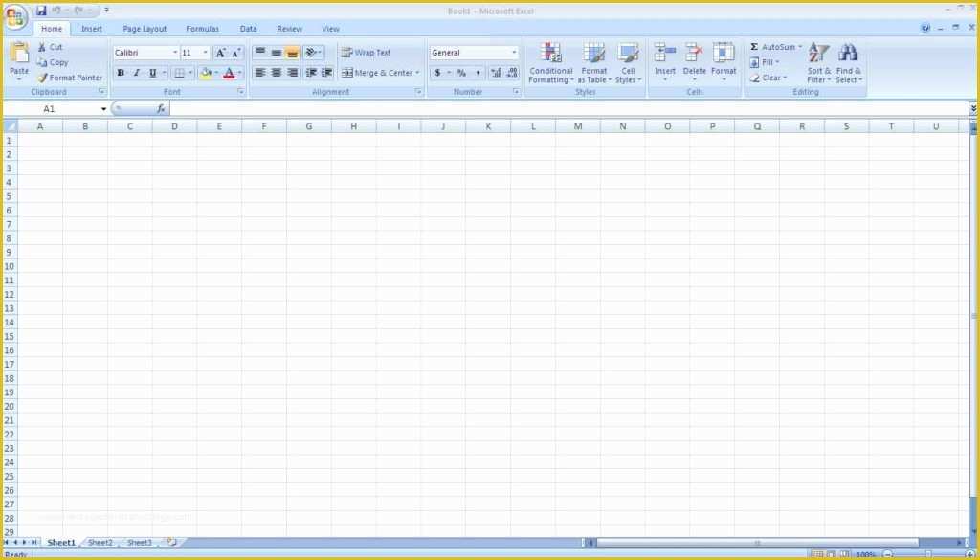Open the Calibri font name dropdown

tap(175, 53)
